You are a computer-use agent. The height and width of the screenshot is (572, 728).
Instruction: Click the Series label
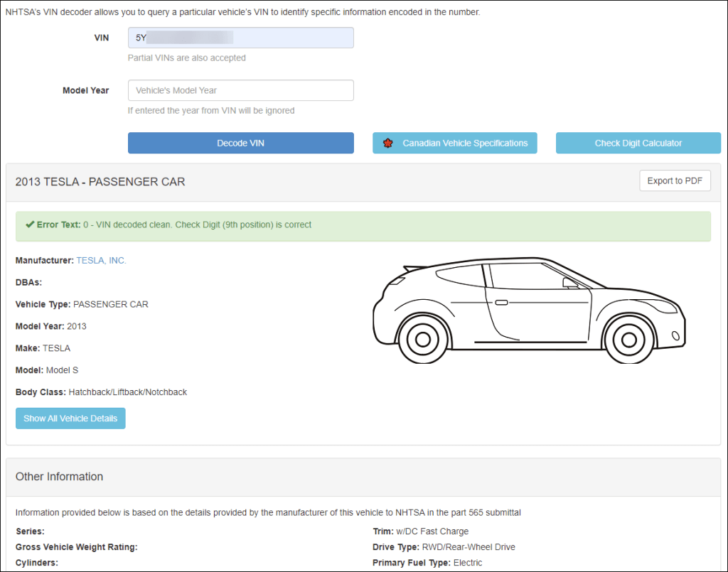(30, 531)
